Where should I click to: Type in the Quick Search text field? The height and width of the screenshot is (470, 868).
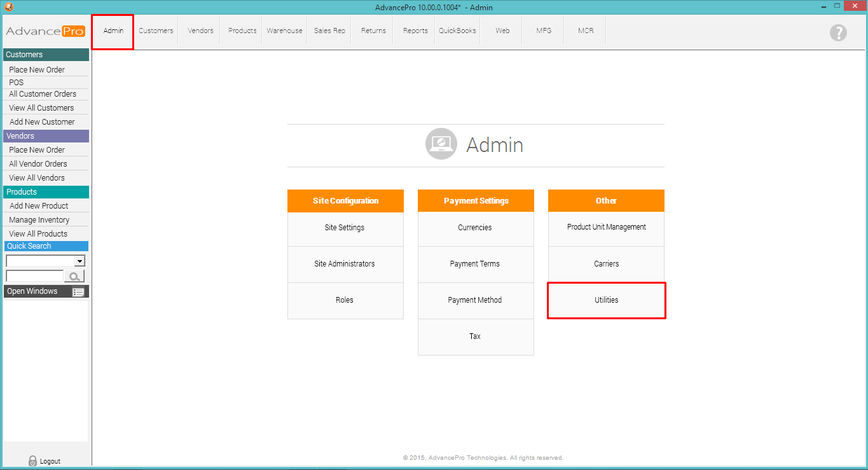tap(34, 276)
